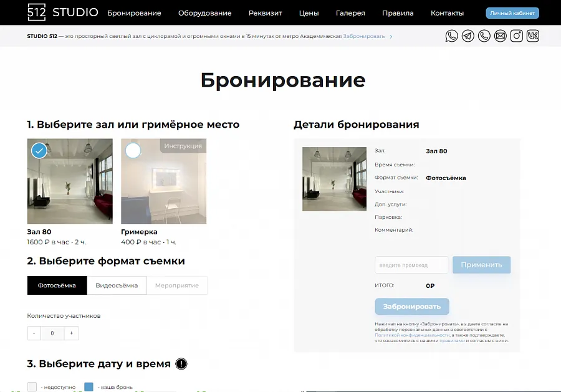Click the Применить promo code button
Image resolution: width=561 pixels, height=392 pixels.
(482, 265)
